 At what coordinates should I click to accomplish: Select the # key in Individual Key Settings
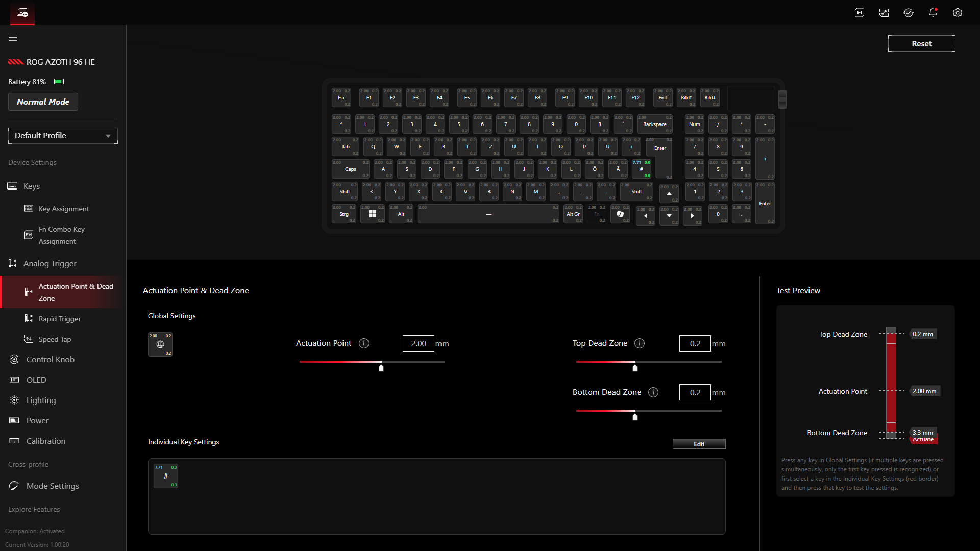[x=166, y=476]
